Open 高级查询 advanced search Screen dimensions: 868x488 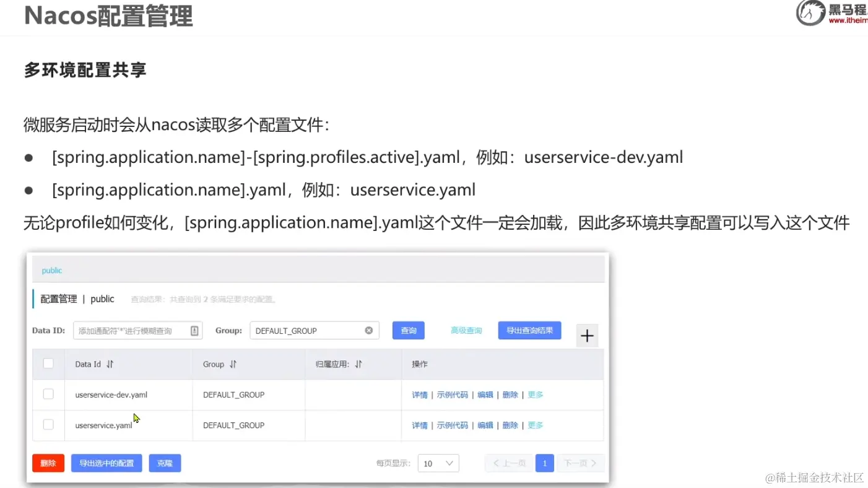[466, 331]
